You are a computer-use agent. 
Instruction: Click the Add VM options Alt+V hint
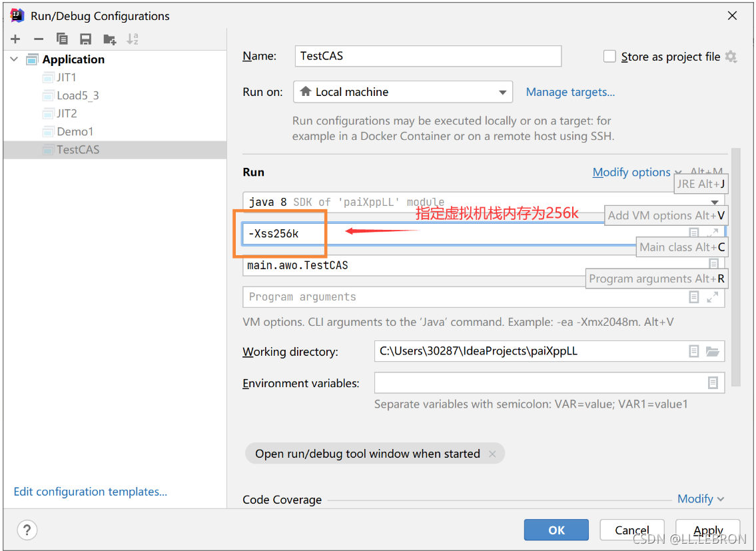[666, 215]
